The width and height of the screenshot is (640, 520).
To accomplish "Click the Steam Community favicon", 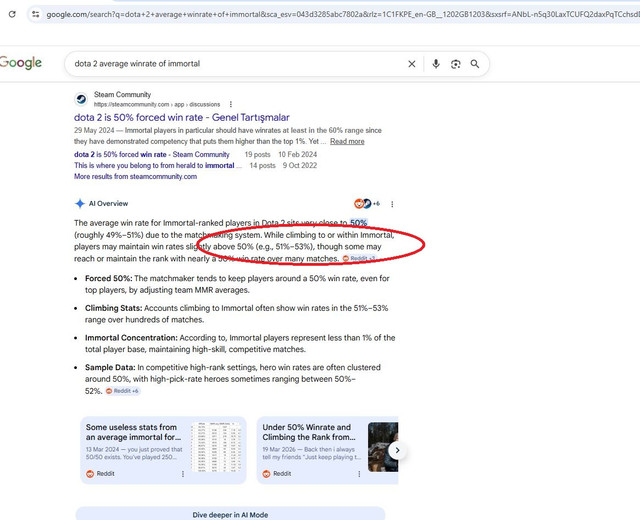I will [x=81, y=99].
